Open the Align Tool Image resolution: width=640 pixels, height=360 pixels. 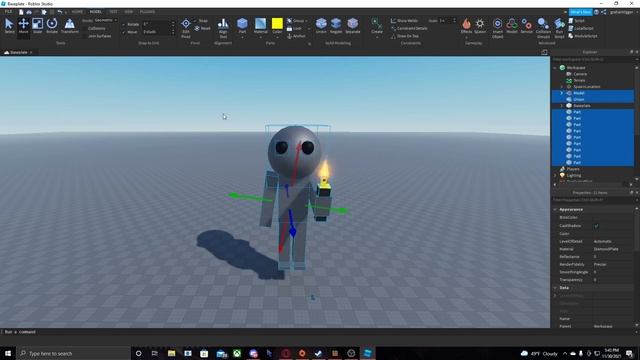click(x=223, y=27)
